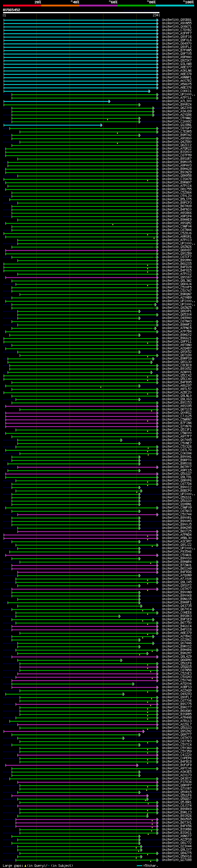This screenshot has height=868, width=197.
Task: Select hit label UniRef100_B7FHN5
Action: click(x=177, y=50)
